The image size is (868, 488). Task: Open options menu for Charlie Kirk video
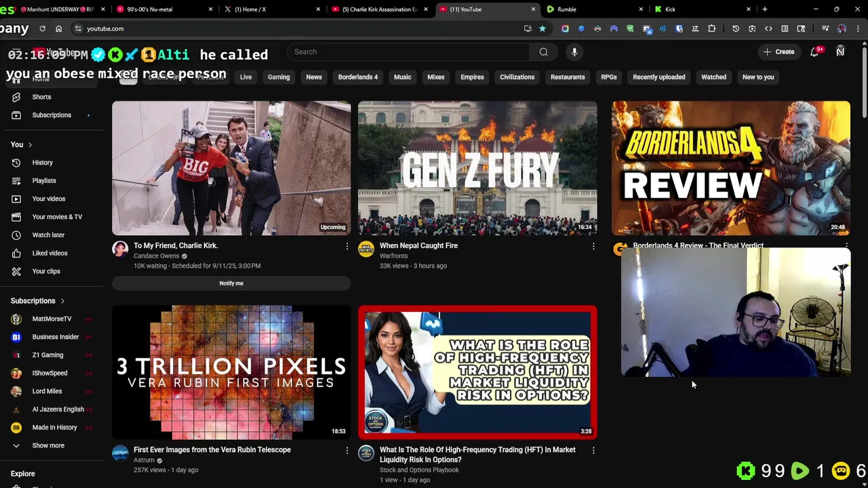tap(347, 246)
